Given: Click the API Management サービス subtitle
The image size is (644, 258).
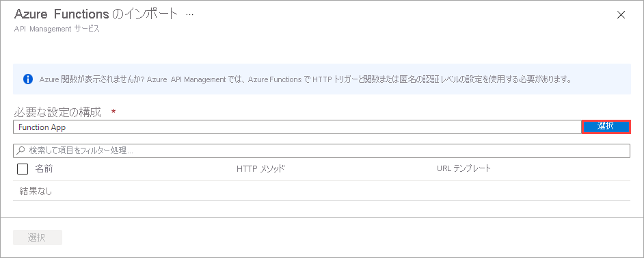Looking at the screenshot, I should click(x=57, y=29).
